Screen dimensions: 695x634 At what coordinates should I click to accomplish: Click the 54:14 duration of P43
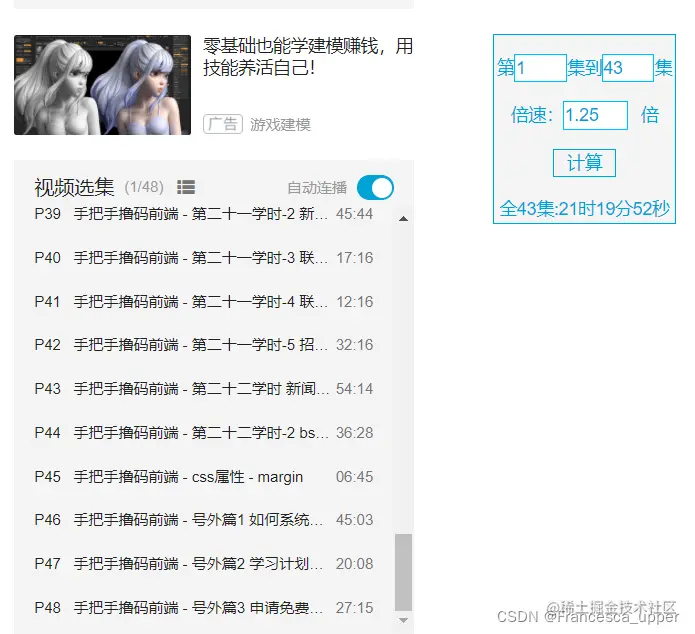click(354, 388)
